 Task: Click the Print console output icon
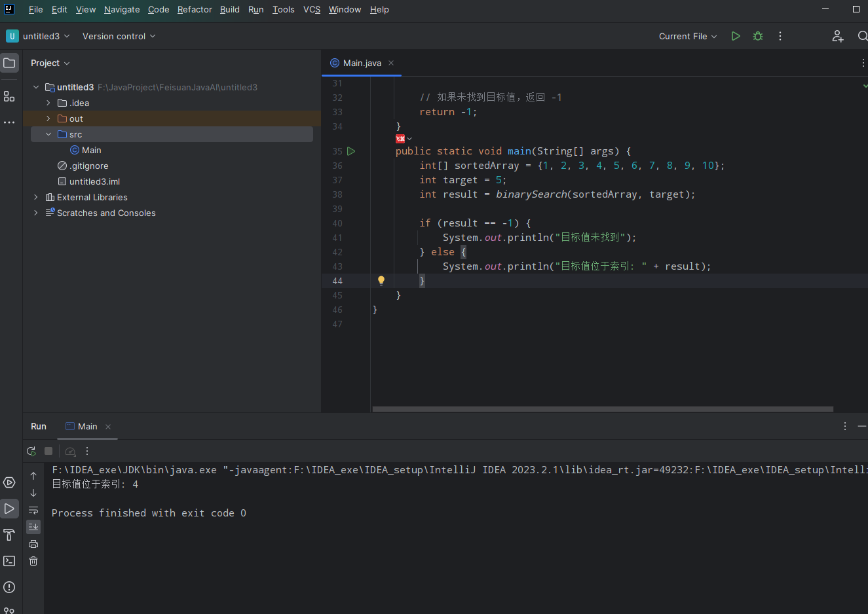(x=33, y=544)
